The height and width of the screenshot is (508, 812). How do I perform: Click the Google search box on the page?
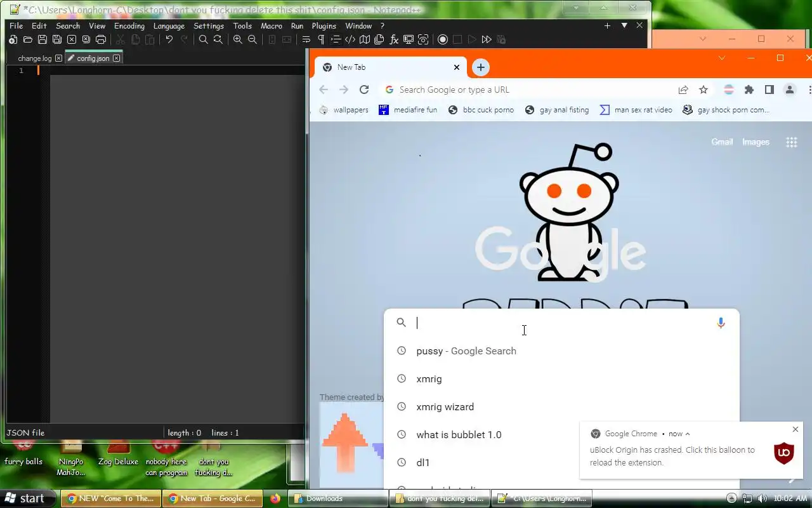(x=561, y=323)
